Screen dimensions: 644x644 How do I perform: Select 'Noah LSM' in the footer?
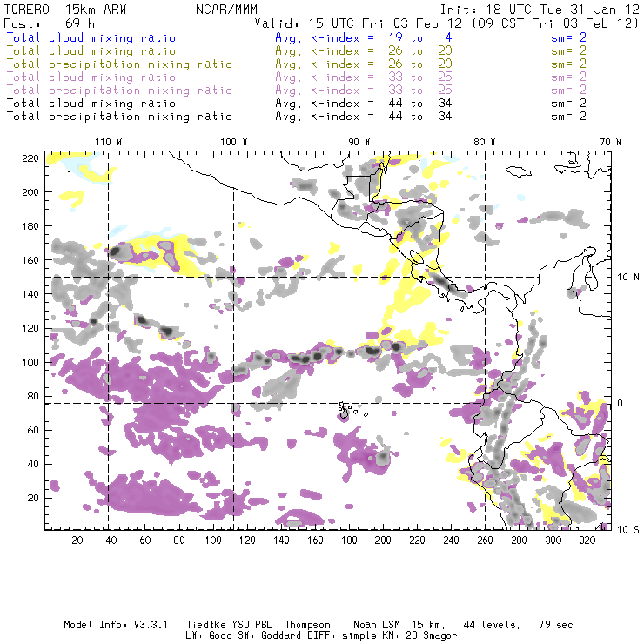377,625
